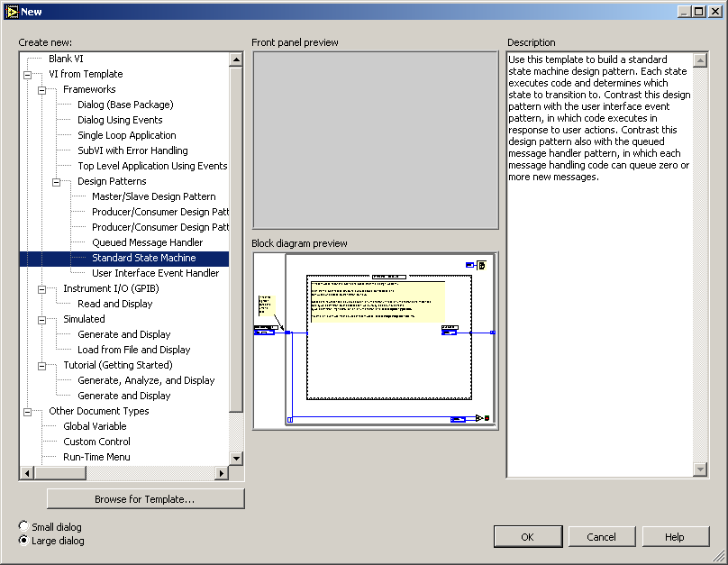Image resolution: width=728 pixels, height=565 pixels.
Task: Select Custom Control document type
Action: [96, 442]
